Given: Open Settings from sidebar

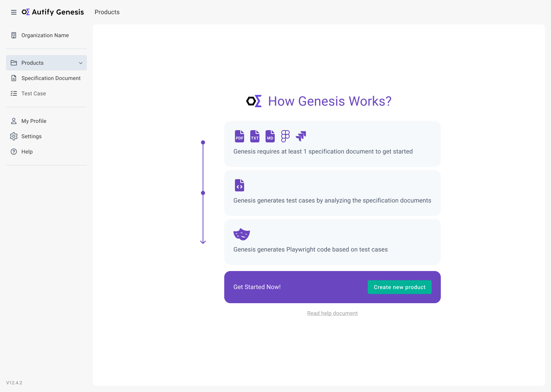Looking at the screenshot, I should coord(46,136).
